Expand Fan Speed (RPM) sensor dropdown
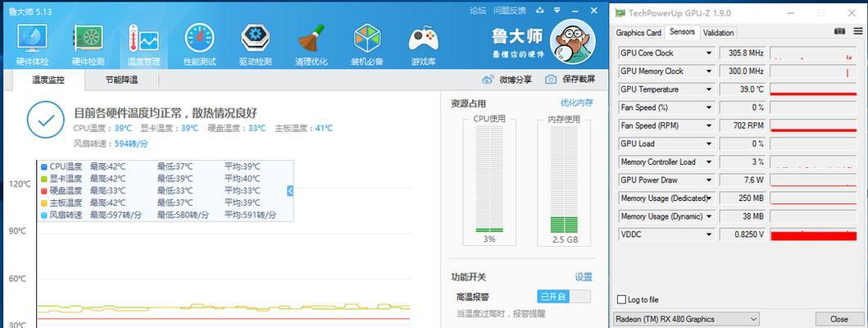Screen dimensions: 868x328 pyautogui.click(x=708, y=125)
